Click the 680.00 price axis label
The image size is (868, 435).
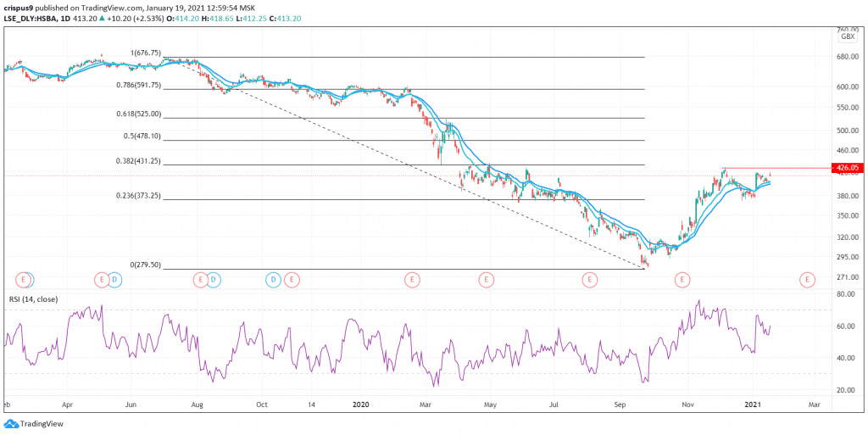pos(848,57)
